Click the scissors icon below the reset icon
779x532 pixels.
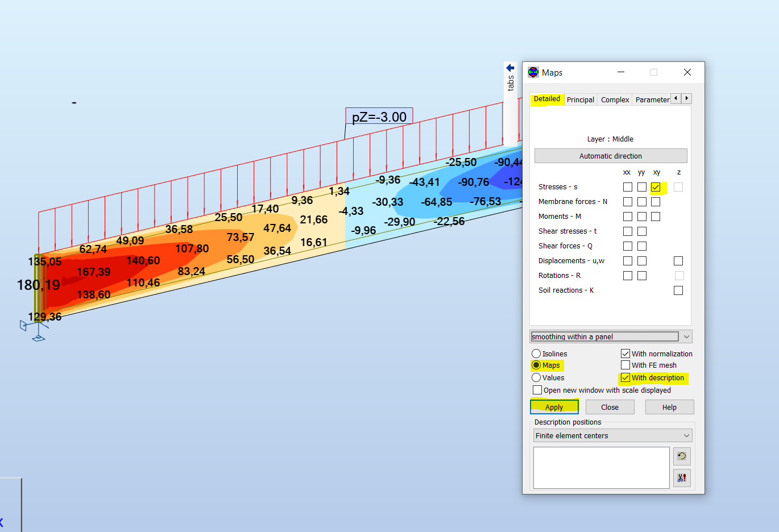682,477
